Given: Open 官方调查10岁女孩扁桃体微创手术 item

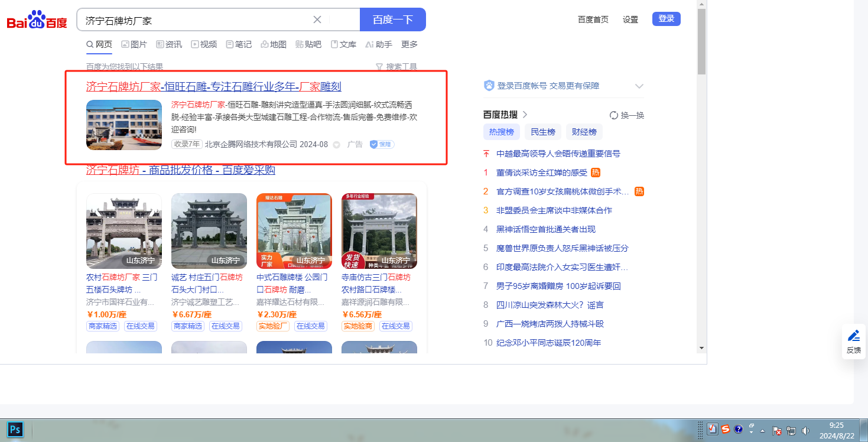Looking at the screenshot, I should 563,191.
